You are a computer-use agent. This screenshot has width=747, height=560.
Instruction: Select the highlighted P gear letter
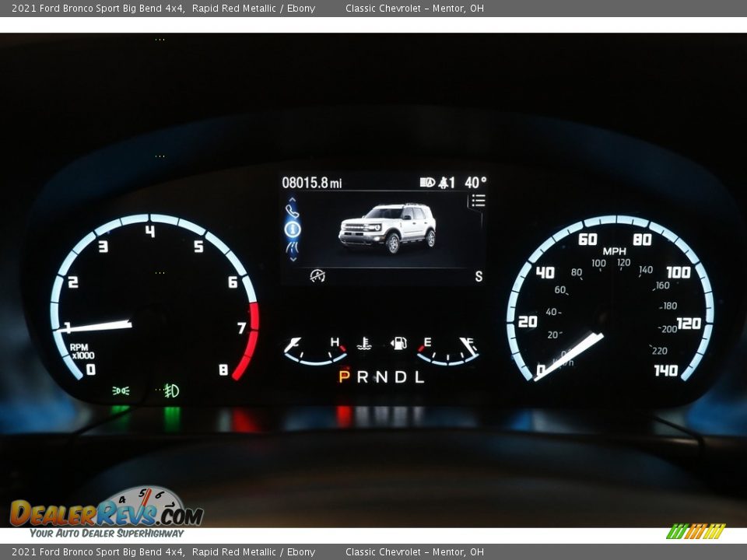(x=344, y=377)
